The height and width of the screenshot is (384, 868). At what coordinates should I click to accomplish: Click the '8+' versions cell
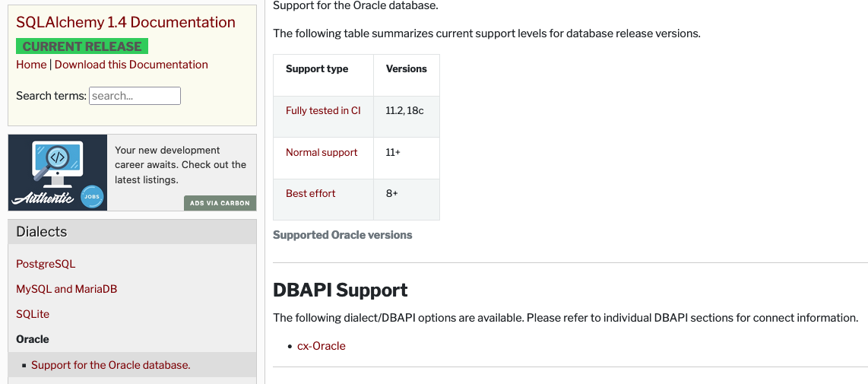click(407, 199)
